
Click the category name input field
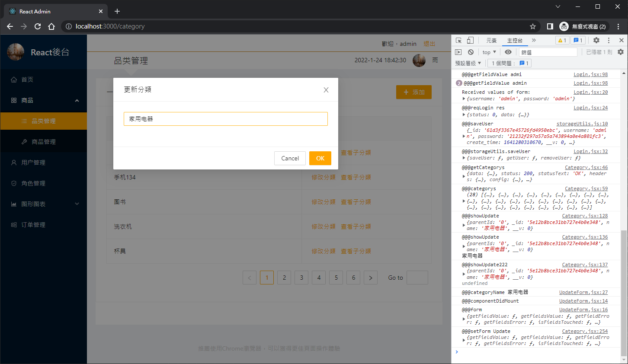pos(226,119)
